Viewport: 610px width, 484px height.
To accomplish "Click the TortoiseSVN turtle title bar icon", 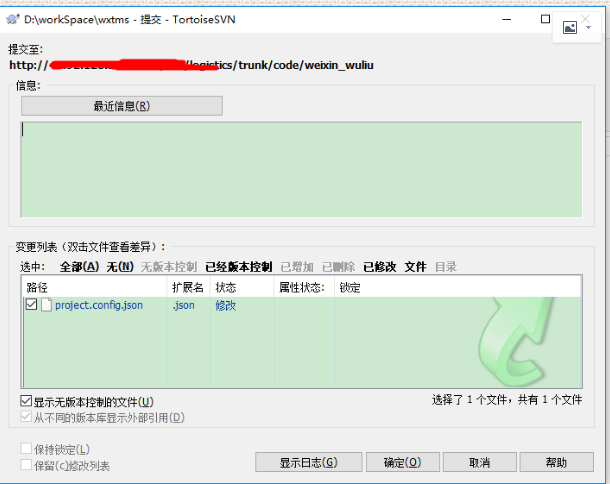I will (x=13, y=19).
